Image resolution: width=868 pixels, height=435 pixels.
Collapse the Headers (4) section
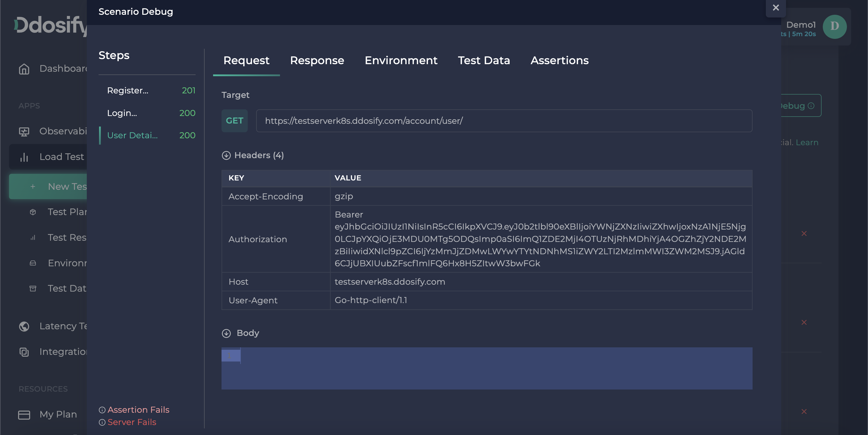[x=226, y=155]
